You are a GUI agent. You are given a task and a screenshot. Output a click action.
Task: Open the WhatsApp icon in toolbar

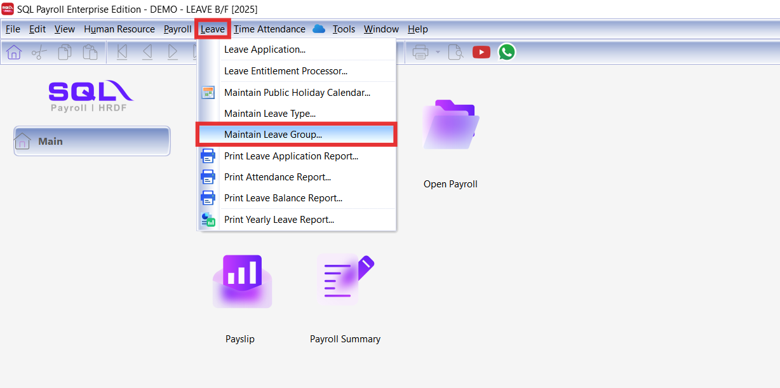507,52
